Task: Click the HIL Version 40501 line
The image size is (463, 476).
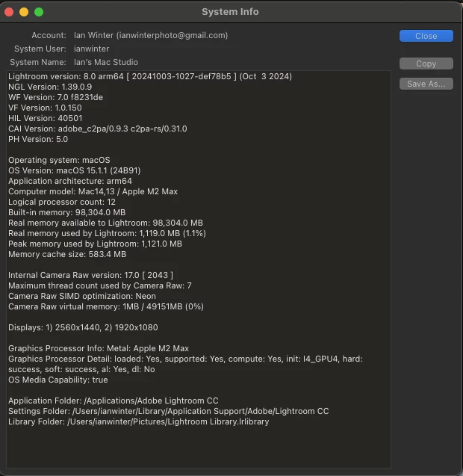Action: [46, 118]
